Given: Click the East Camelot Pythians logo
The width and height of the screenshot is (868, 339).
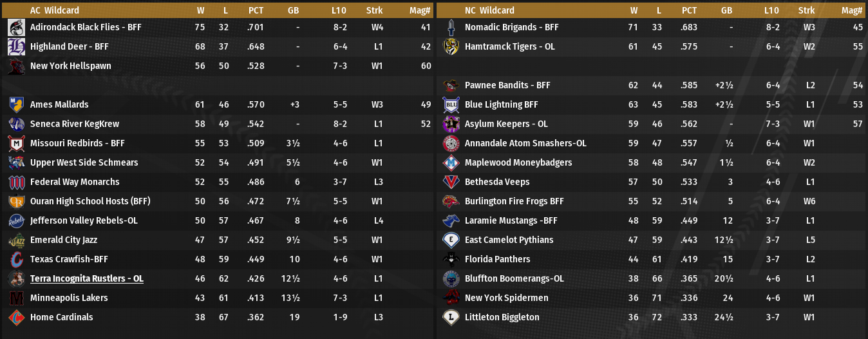Looking at the screenshot, I should click(451, 240).
